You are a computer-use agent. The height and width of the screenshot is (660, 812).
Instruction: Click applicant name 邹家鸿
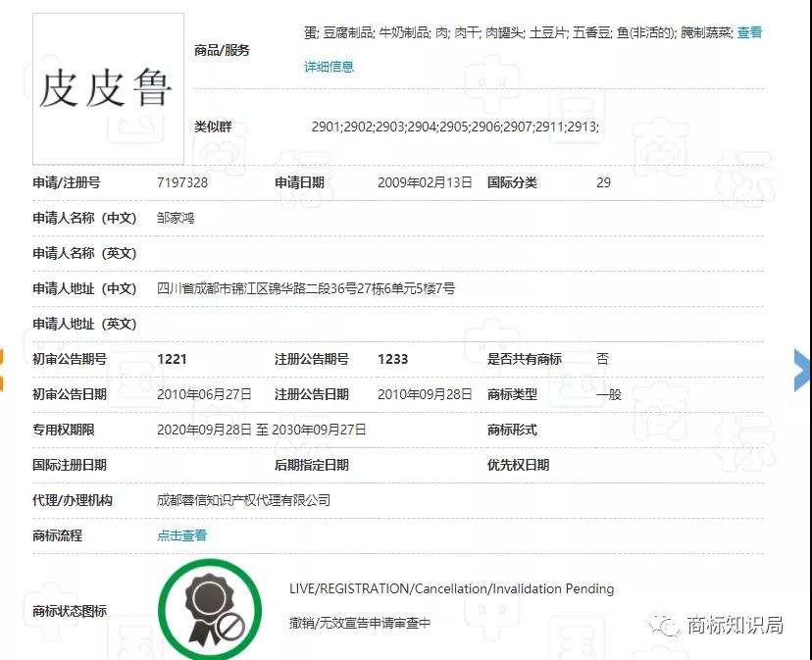(176, 218)
